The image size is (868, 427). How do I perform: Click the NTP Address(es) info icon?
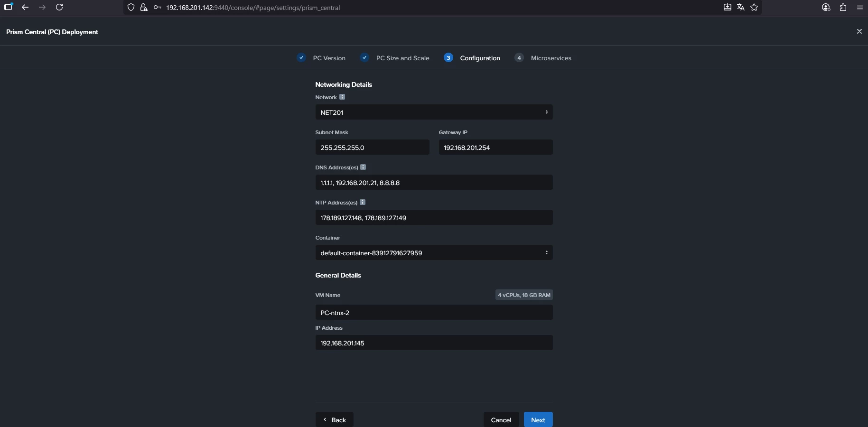point(363,202)
